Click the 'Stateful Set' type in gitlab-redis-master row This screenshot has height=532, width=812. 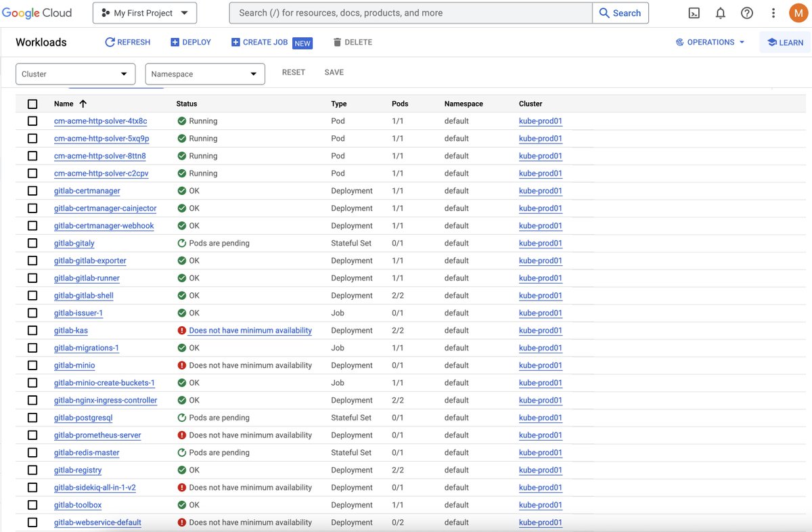[x=351, y=453]
